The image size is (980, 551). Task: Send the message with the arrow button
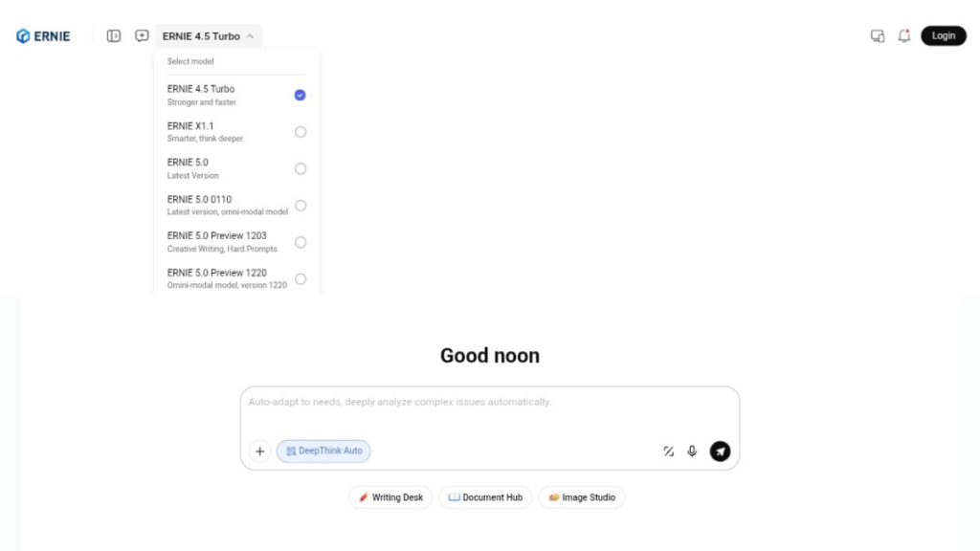click(720, 452)
